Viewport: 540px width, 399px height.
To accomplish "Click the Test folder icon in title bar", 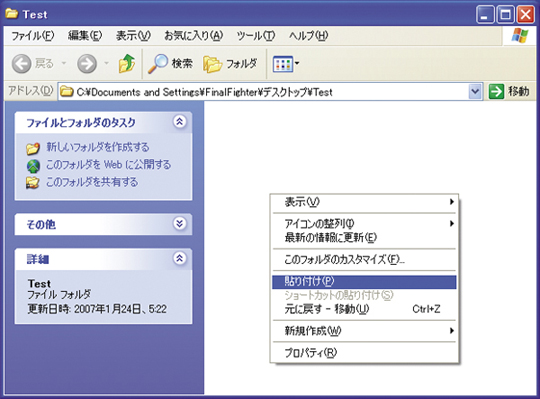I will [x=12, y=13].
